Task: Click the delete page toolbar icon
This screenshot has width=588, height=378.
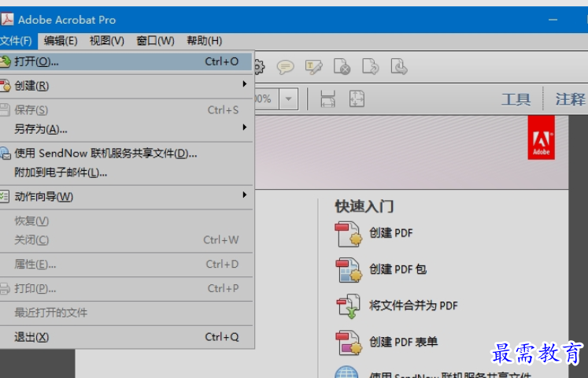Action: [342, 67]
